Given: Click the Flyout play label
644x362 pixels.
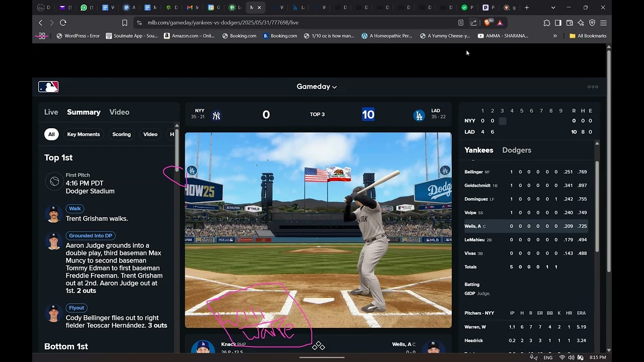Looking at the screenshot, I should coord(77,308).
